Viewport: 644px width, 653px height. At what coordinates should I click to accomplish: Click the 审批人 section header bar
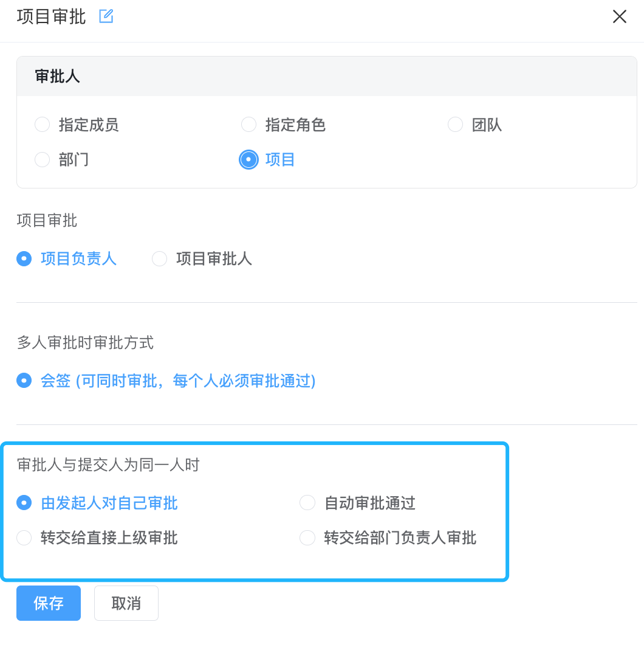click(x=327, y=76)
